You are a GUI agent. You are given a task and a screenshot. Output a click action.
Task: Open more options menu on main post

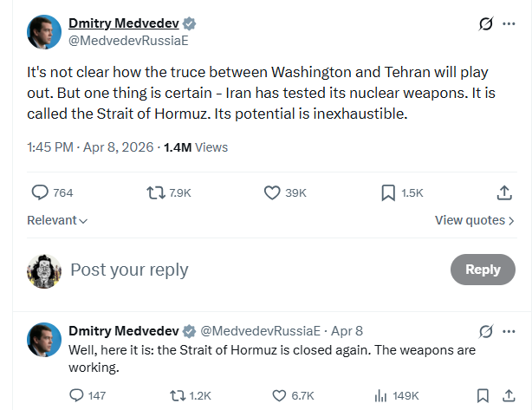(x=509, y=24)
